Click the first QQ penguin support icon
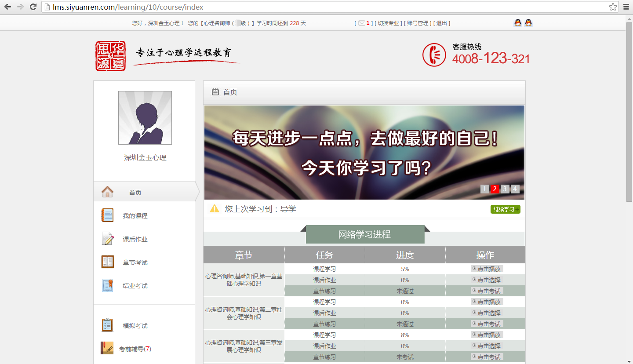This screenshot has width=633, height=364. click(518, 23)
